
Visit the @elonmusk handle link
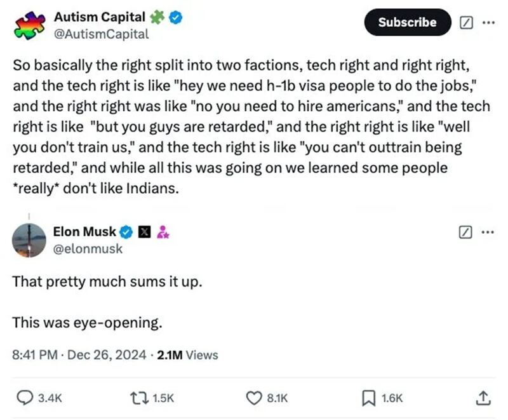88,249
